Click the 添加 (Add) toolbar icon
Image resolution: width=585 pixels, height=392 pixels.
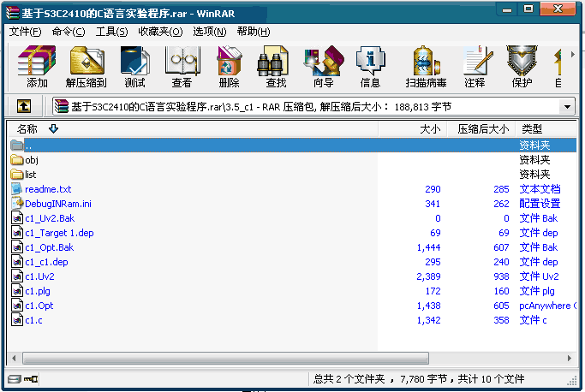point(37,67)
